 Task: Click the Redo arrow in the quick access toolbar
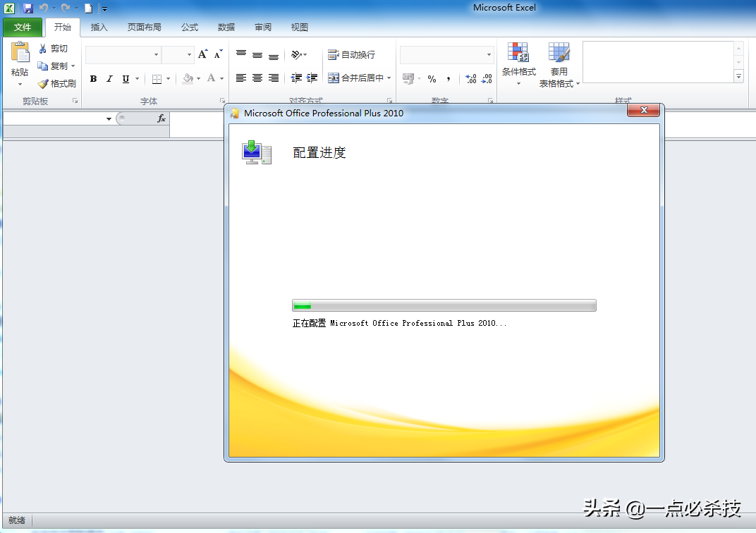(66, 8)
